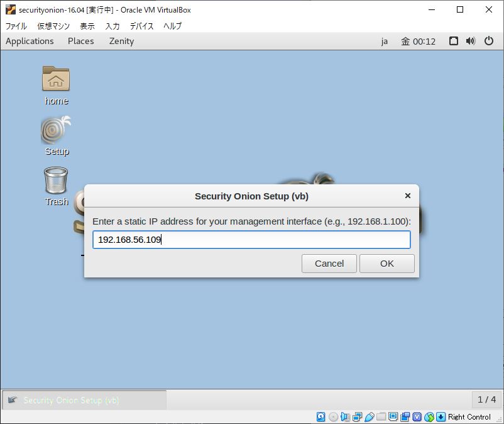504x424 pixels.
Task: Click the display icon in top panel
Action: [454, 41]
